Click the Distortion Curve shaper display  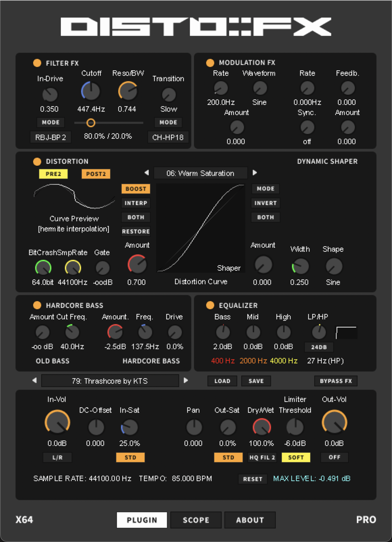click(201, 228)
